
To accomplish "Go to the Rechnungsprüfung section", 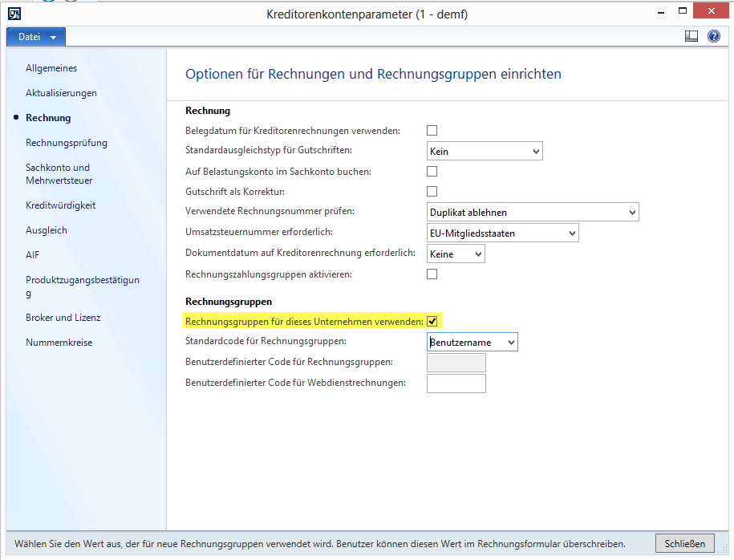I will (66, 143).
